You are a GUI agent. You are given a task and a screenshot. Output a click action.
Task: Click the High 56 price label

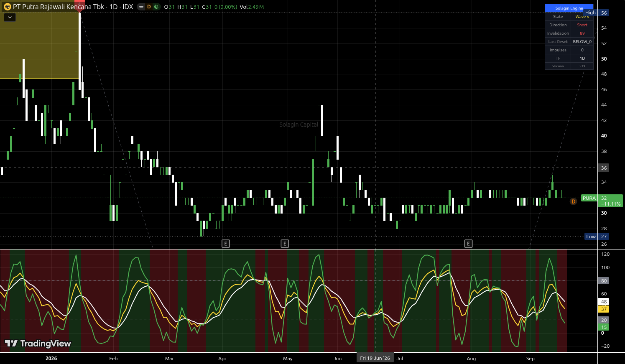coord(597,13)
